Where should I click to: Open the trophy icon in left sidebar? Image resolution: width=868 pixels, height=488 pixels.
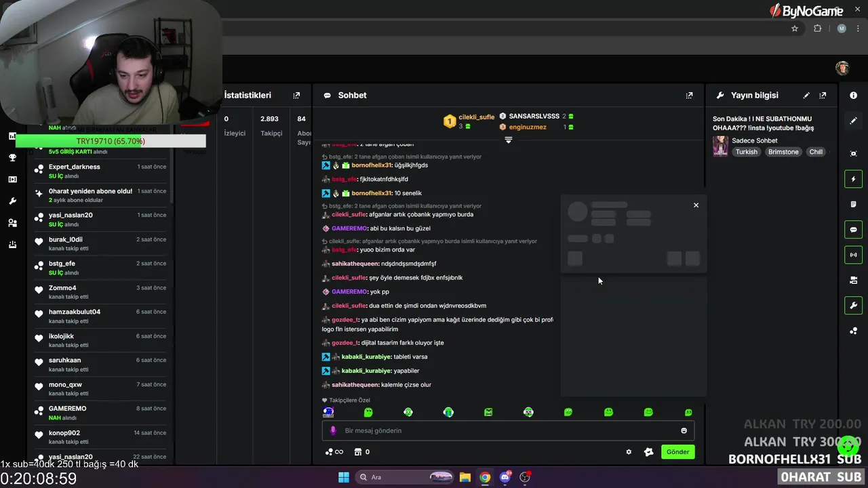tap(12, 158)
